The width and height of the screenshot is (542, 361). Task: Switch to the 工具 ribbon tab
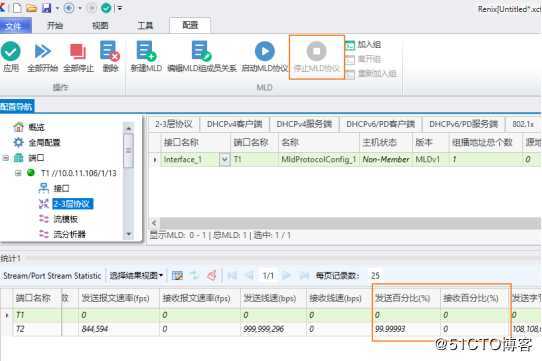click(x=145, y=26)
